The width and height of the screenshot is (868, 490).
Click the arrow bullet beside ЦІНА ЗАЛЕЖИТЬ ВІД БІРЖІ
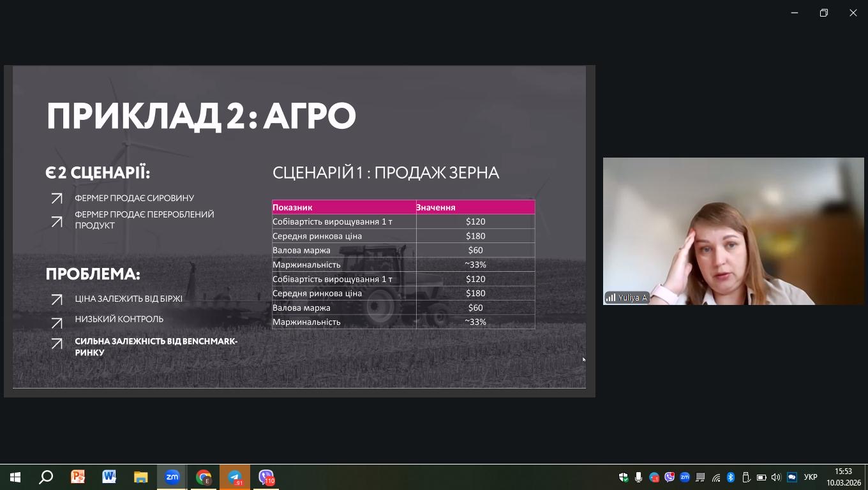coord(57,299)
